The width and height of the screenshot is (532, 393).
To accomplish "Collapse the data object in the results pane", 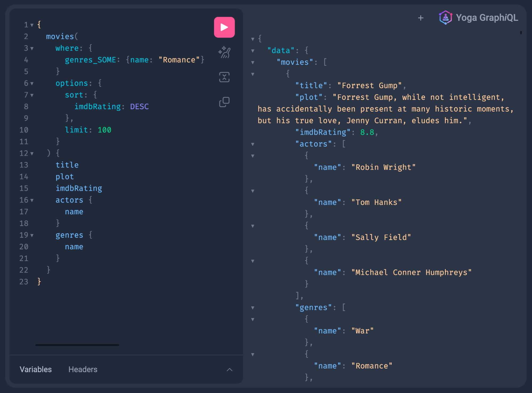I will point(252,51).
